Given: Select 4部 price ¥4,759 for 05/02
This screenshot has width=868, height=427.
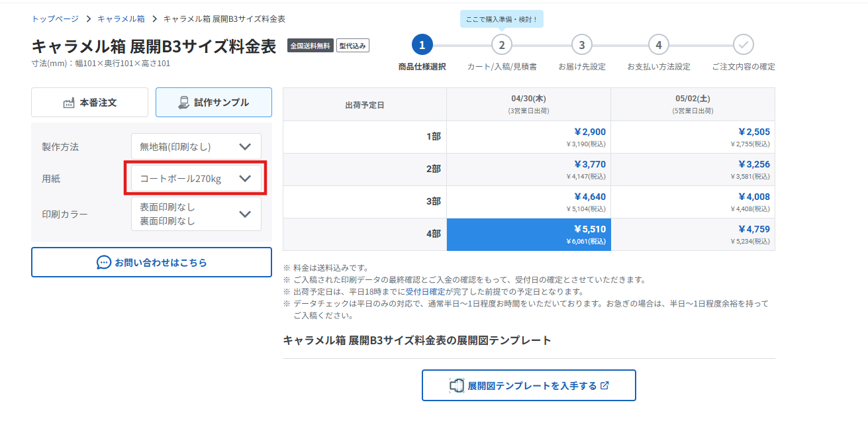Looking at the screenshot, I should pos(693,234).
